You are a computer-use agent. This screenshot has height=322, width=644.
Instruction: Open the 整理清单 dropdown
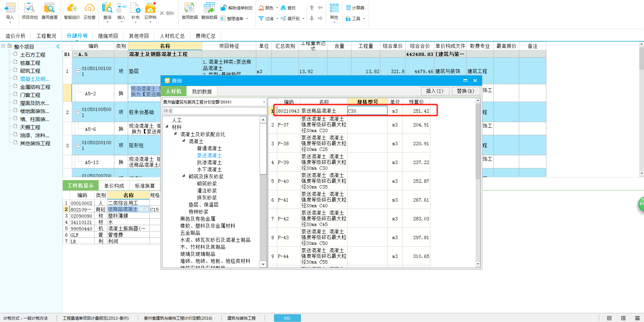click(247, 18)
